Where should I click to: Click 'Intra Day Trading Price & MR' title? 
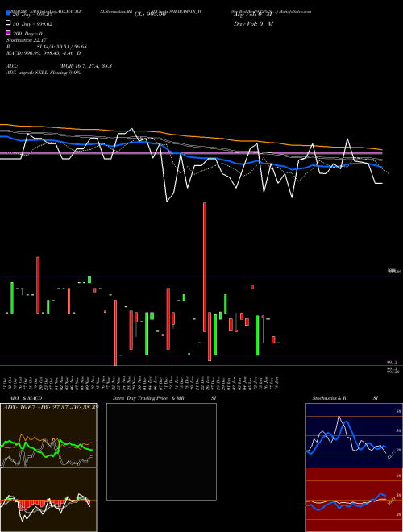tap(148, 398)
